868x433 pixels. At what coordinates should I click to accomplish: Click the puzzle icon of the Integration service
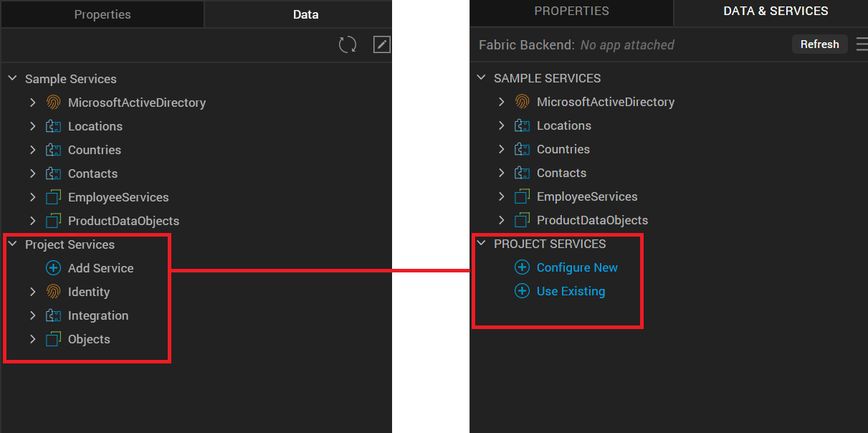pyautogui.click(x=53, y=315)
